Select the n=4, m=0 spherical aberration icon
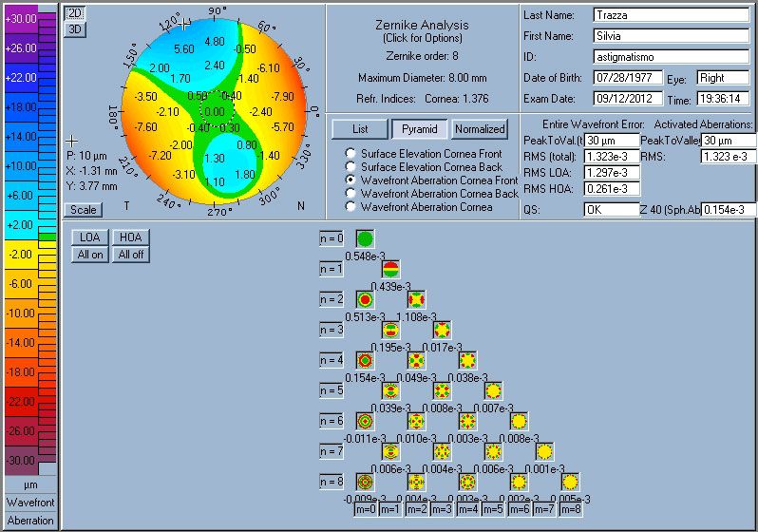Viewport: 758px width, 532px height. (365, 360)
